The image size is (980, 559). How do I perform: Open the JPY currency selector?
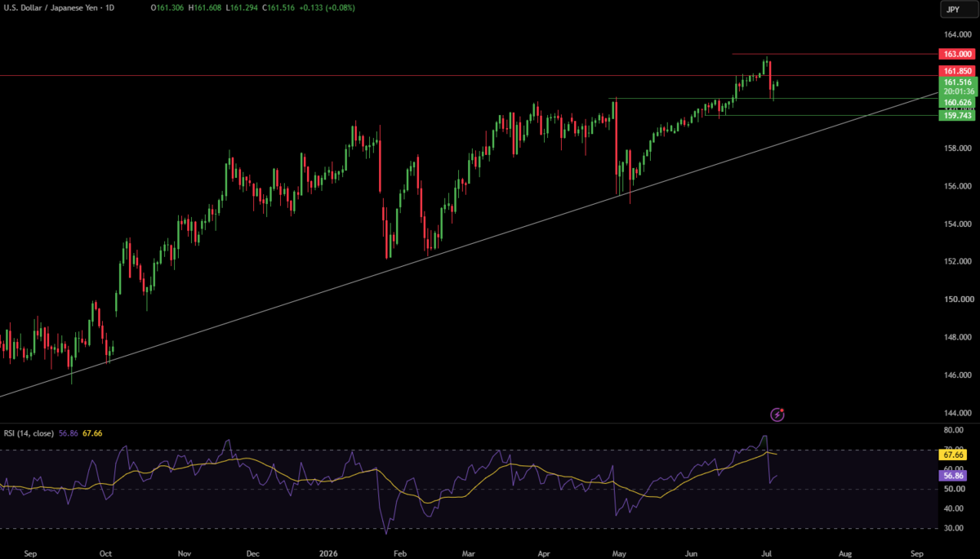[x=953, y=9]
